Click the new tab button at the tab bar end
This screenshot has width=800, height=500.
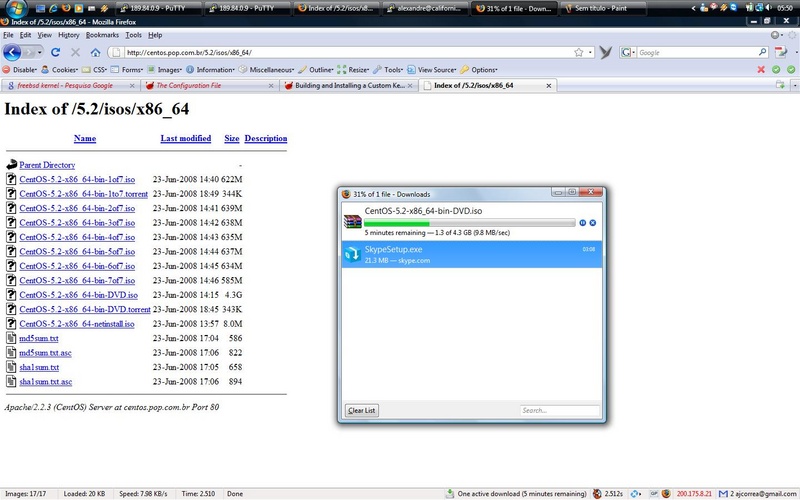tap(780, 85)
